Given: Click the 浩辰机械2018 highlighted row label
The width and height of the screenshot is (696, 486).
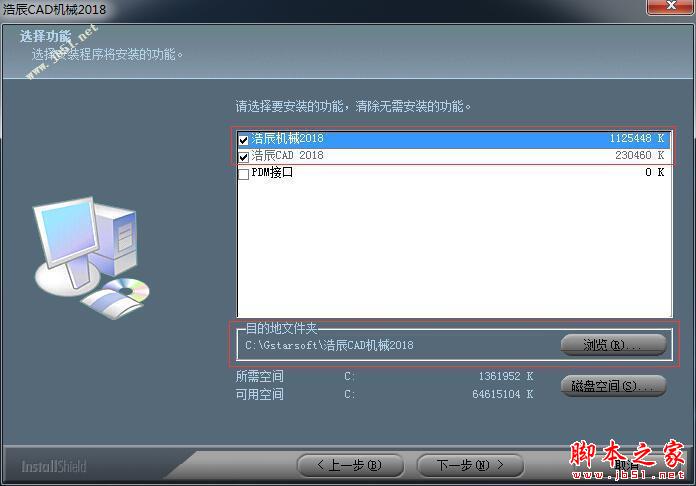Looking at the screenshot, I should click(287, 138).
